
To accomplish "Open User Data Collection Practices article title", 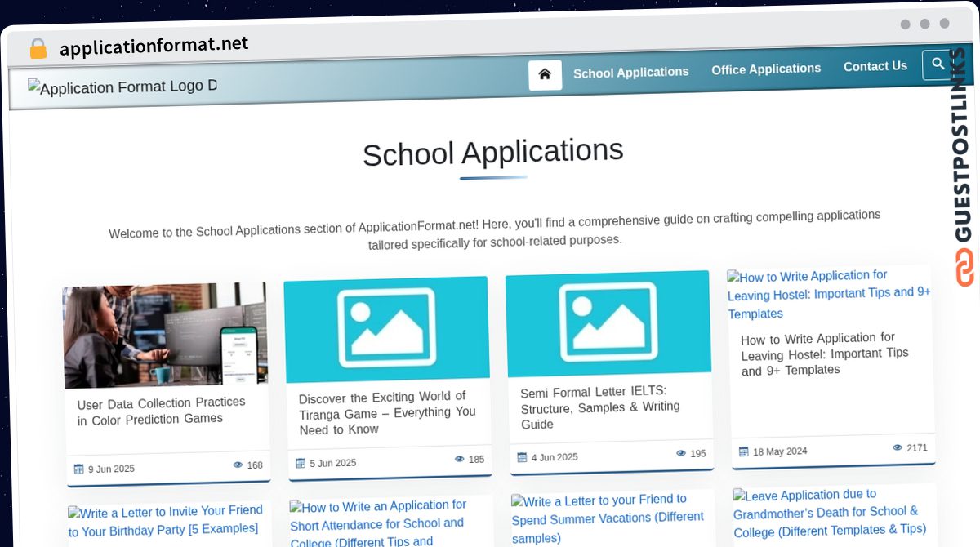I will (x=162, y=411).
